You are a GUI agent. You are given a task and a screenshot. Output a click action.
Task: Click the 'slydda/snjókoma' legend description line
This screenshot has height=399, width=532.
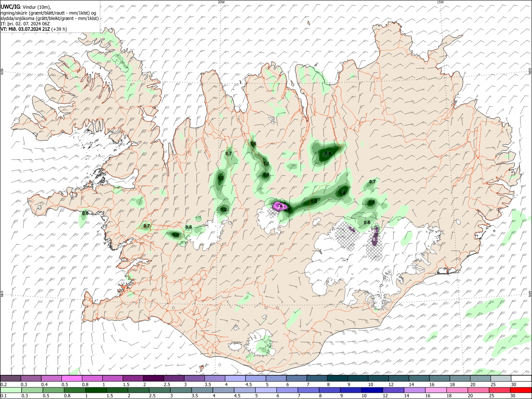click(49, 18)
